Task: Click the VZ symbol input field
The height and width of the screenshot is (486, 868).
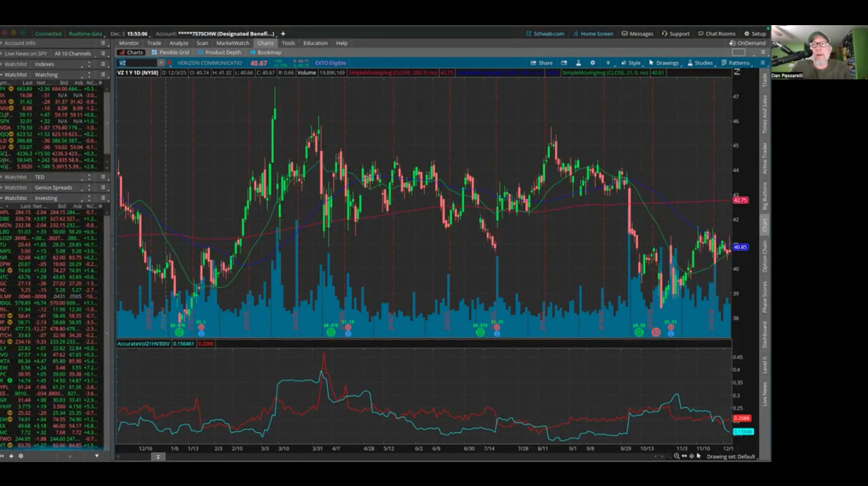Action: tap(137, 63)
